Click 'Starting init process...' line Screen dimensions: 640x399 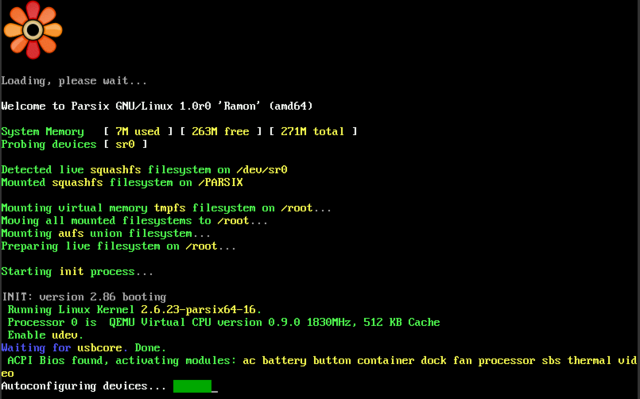(77, 271)
